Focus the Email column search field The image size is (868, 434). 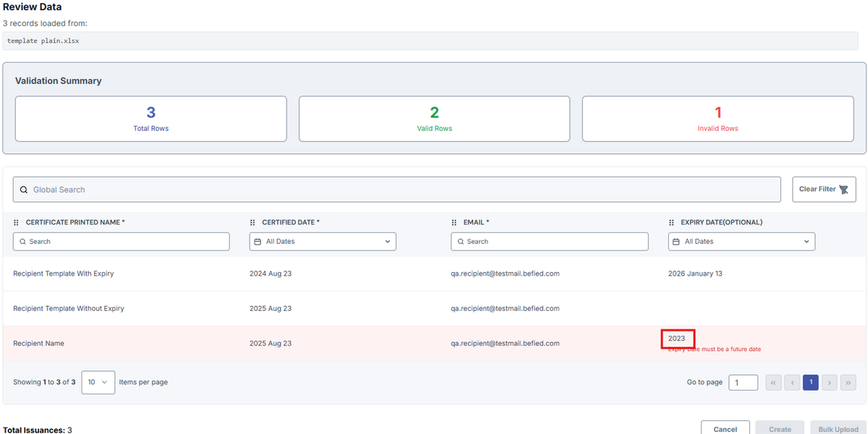pos(550,242)
